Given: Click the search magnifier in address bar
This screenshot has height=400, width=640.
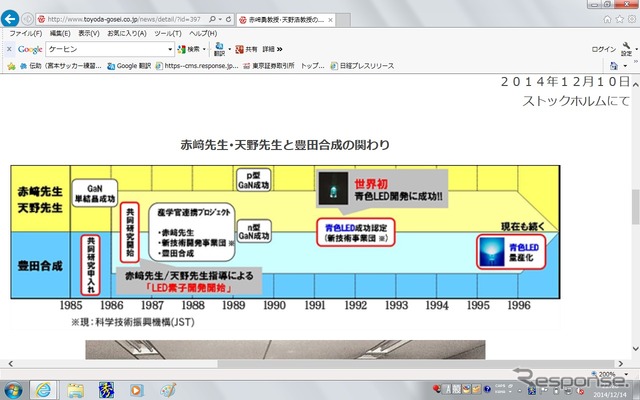Looking at the screenshot, I should tap(212, 19).
